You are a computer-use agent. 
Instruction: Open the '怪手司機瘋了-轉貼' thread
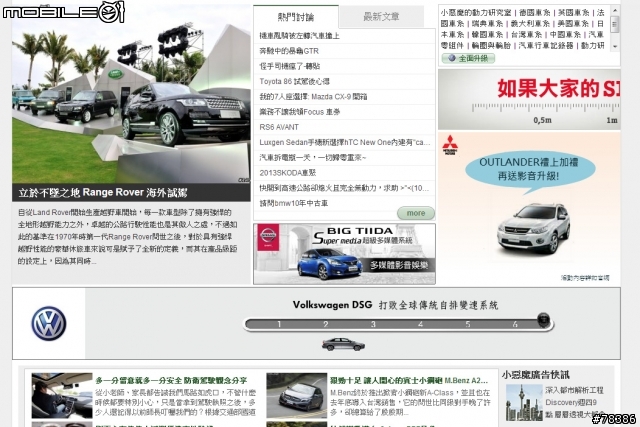pyautogui.click(x=289, y=66)
